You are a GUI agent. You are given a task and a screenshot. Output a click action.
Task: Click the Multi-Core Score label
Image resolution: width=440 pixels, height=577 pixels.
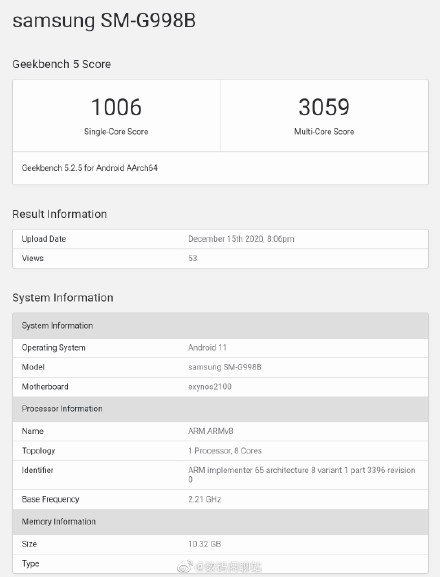(x=324, y=131)
